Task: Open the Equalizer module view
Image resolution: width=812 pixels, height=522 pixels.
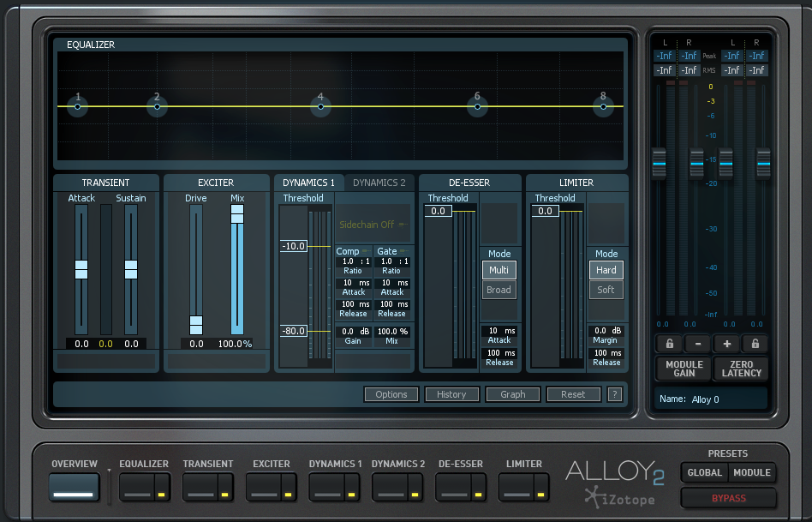Action: point(137,487)
